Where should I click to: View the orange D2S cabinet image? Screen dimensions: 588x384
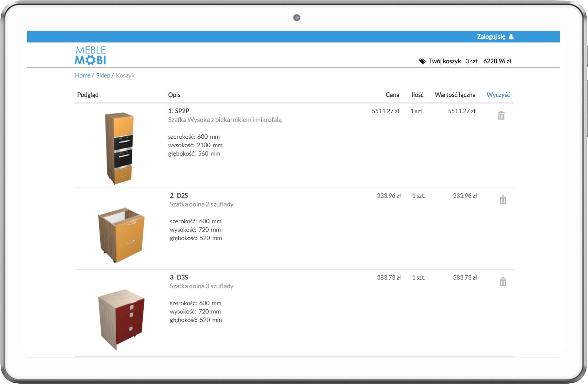click(x=121, y=234)
